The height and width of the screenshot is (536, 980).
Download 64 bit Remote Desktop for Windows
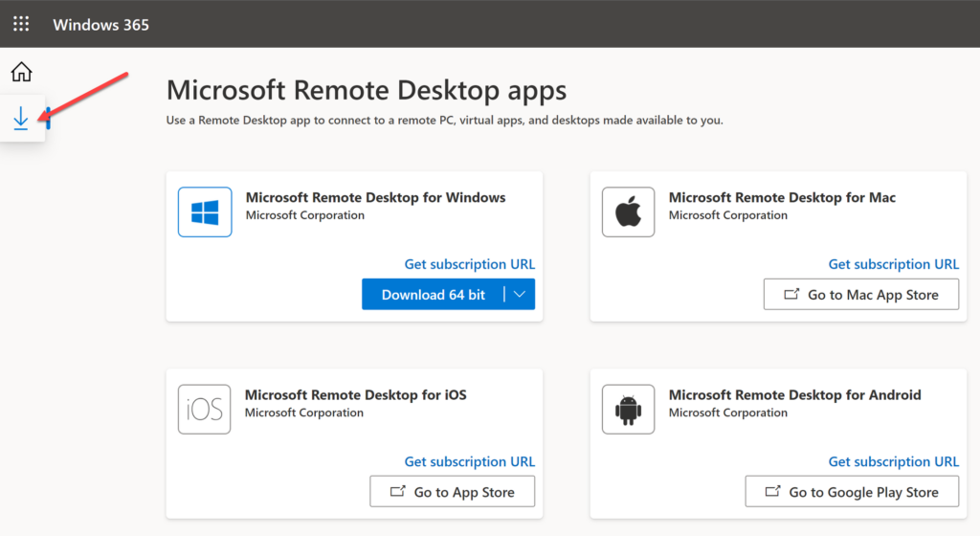coord(434,294)
